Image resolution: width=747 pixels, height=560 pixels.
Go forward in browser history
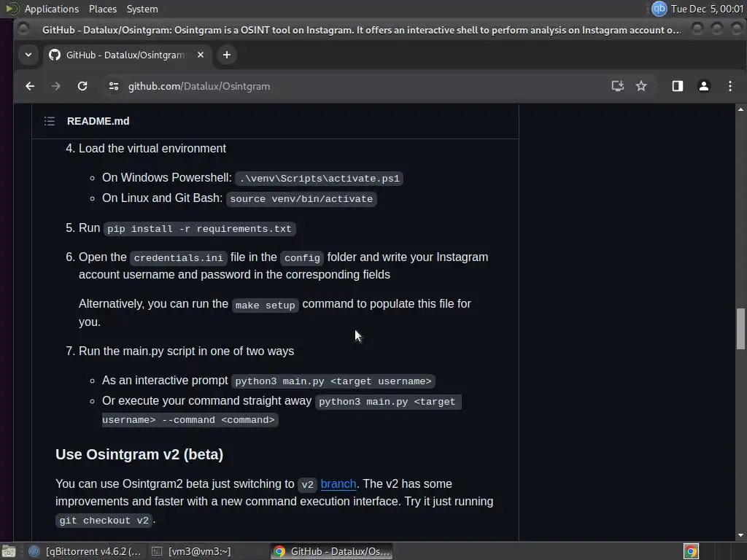55,86
